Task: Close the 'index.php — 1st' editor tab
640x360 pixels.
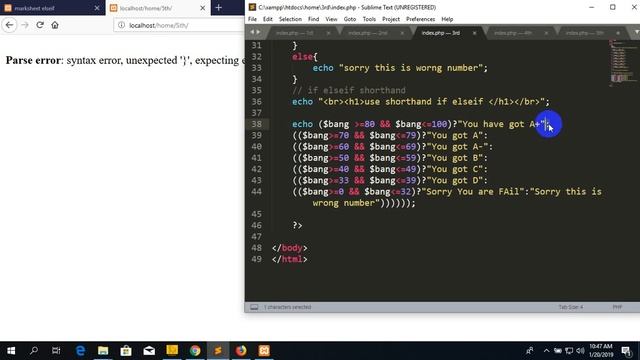Action: (328, 33)
